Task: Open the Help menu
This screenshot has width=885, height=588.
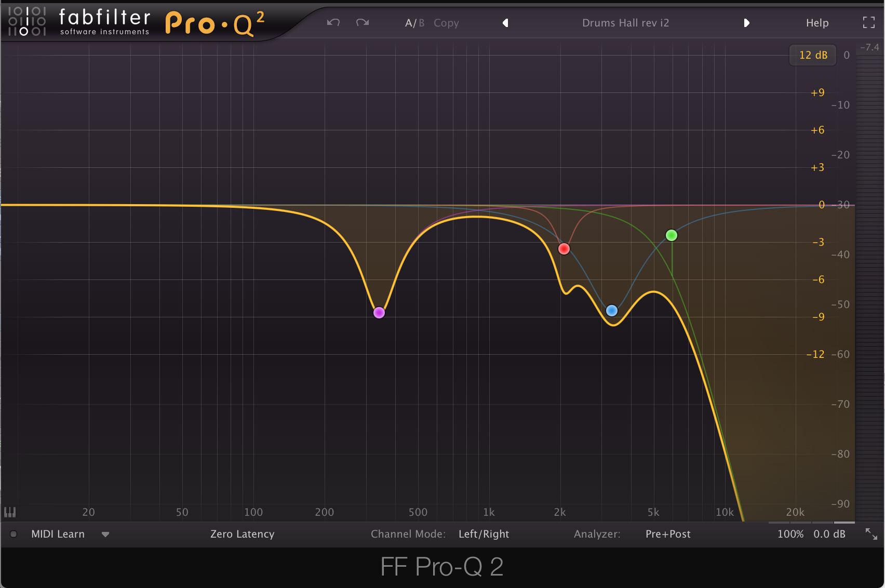Action: (817, 23)
